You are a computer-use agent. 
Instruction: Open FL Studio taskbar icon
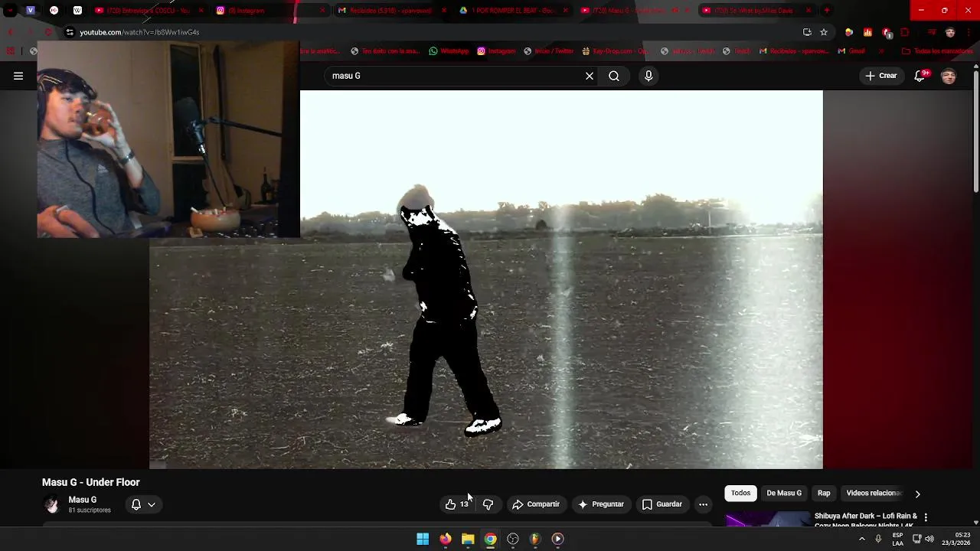[x=535, y=539]
